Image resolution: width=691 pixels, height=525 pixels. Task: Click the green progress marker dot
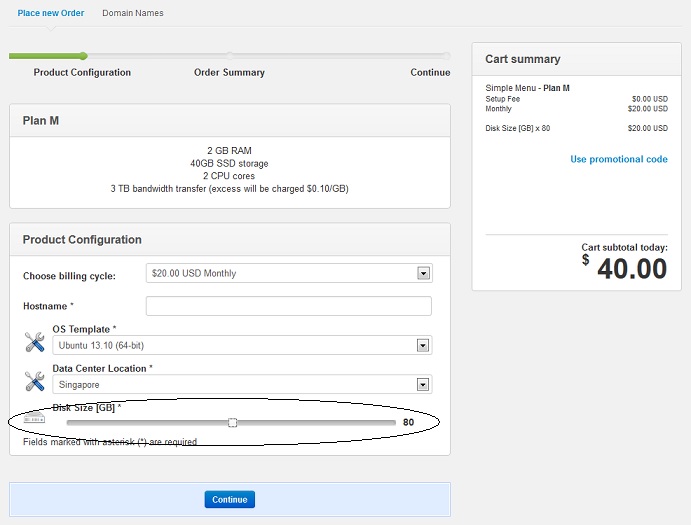(83, 56)
